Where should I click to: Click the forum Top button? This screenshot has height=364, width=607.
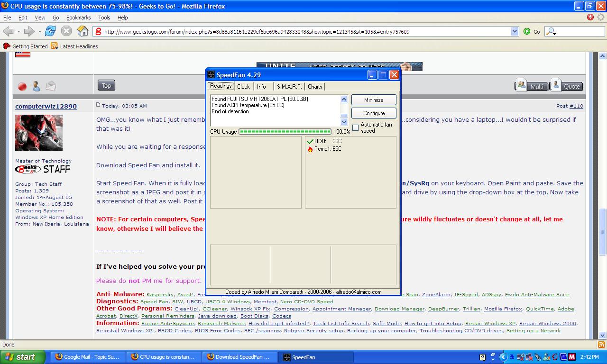106,86
